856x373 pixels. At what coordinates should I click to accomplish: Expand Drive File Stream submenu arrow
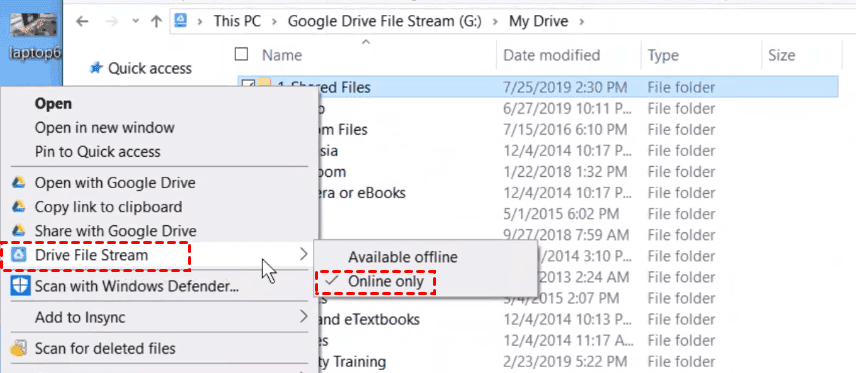pos(304,254)
